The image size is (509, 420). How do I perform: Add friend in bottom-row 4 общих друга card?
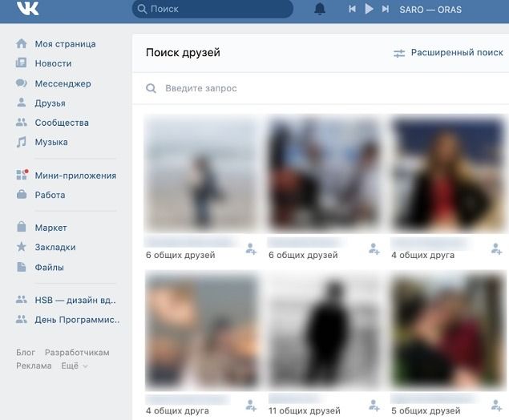(x=251, y=406)
